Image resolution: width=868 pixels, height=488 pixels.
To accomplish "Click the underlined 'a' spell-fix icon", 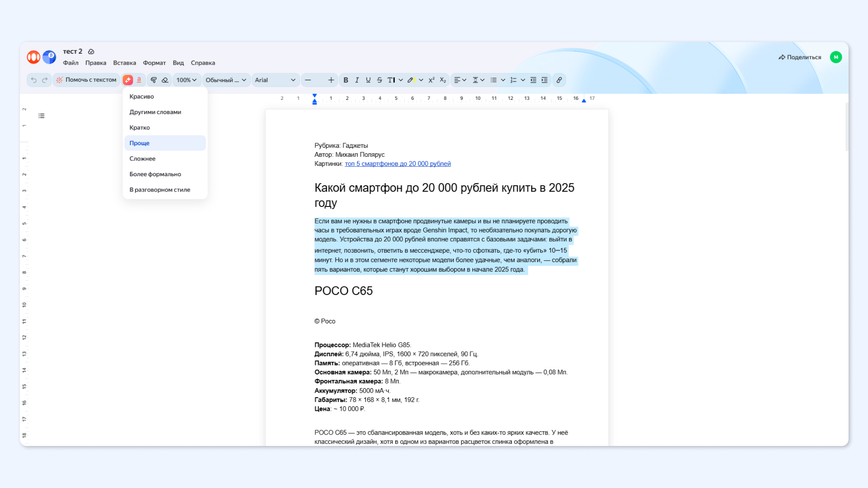I will coord(139,80).
